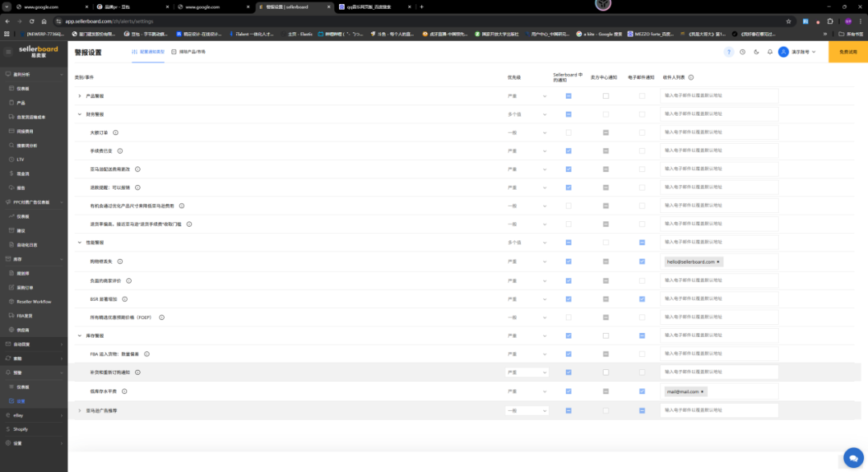The width and height of the screenshot is (868, 472).
Task: Click the hamburger menu icon beside the sellerboard logo
Action: pyautogui.click(x=8, y=52)
